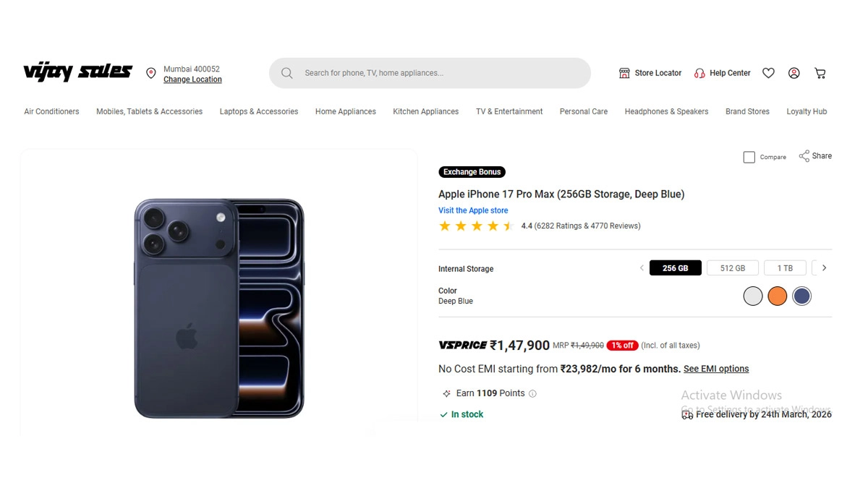Viewport: 868px width, 488px height.
Task: Open the user account icon
Action: (793, 73)
